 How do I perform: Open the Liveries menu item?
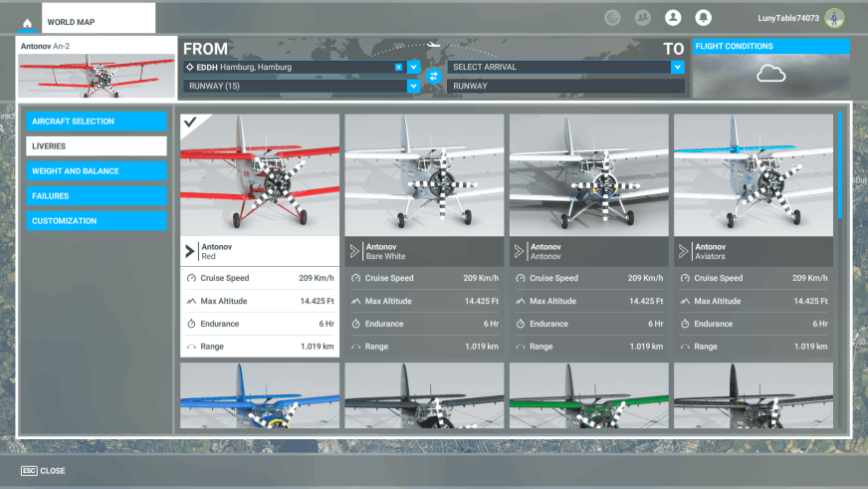tap(97, 146)
